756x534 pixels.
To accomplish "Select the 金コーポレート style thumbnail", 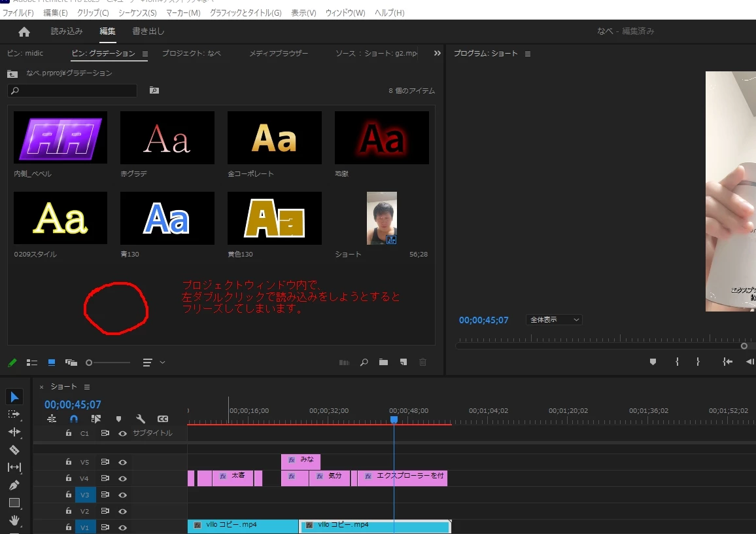I will (274, 137).
